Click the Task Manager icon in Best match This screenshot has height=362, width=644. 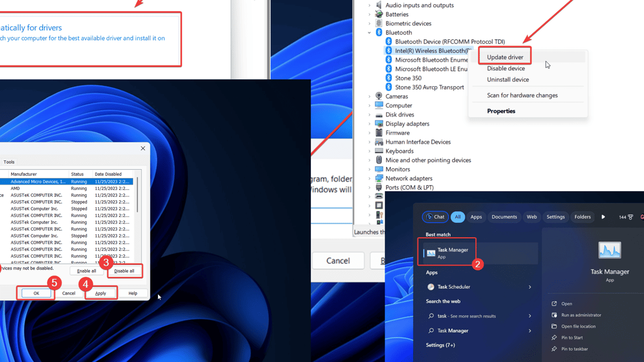[431, 253]
